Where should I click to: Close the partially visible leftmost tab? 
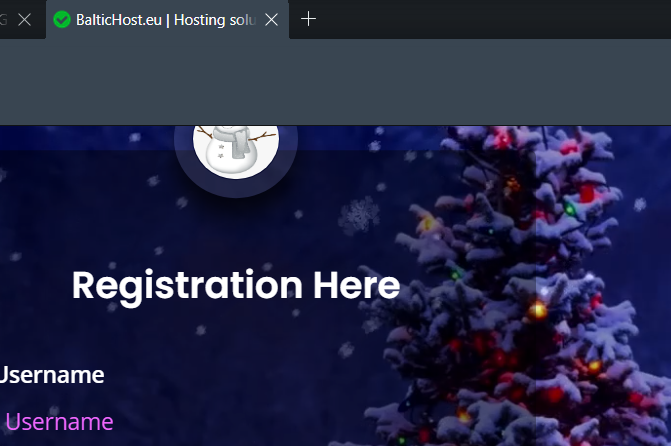click(24, 19)
